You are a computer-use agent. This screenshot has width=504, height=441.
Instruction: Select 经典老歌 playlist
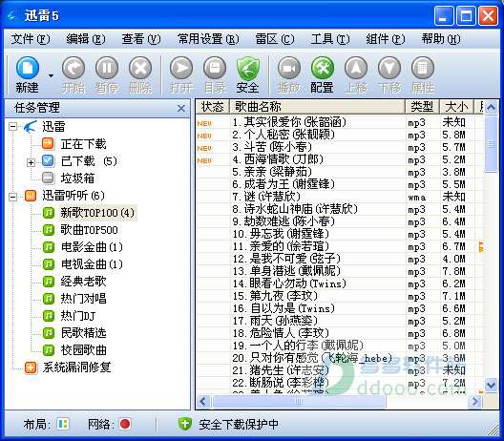84,282
